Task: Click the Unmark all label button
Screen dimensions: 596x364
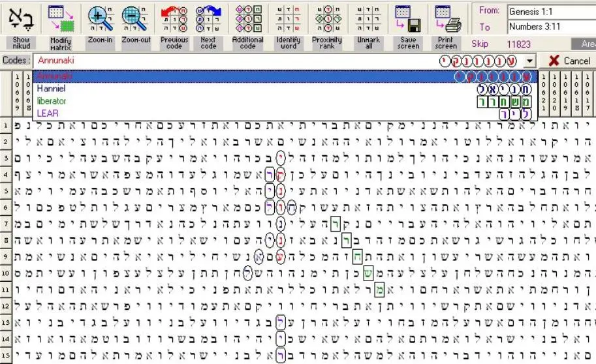Action: pyautogui.click(x=368, y=43)
